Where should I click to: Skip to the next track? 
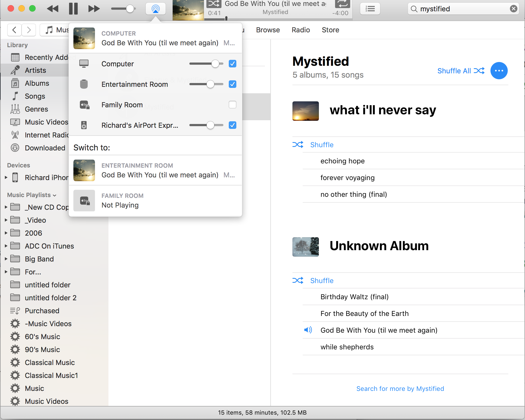point(94,9)
